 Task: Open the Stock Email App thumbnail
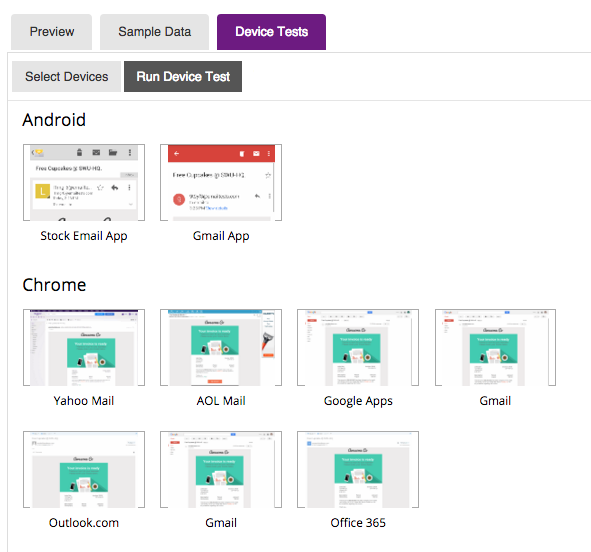point(84,182)
